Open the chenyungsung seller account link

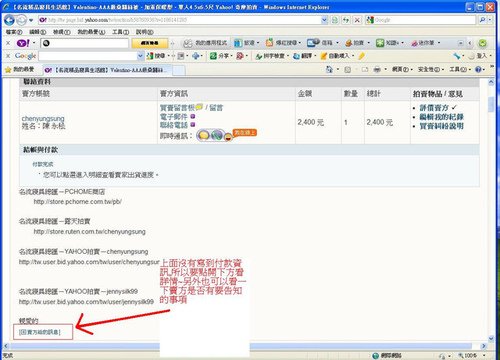[x=43, y=118]
